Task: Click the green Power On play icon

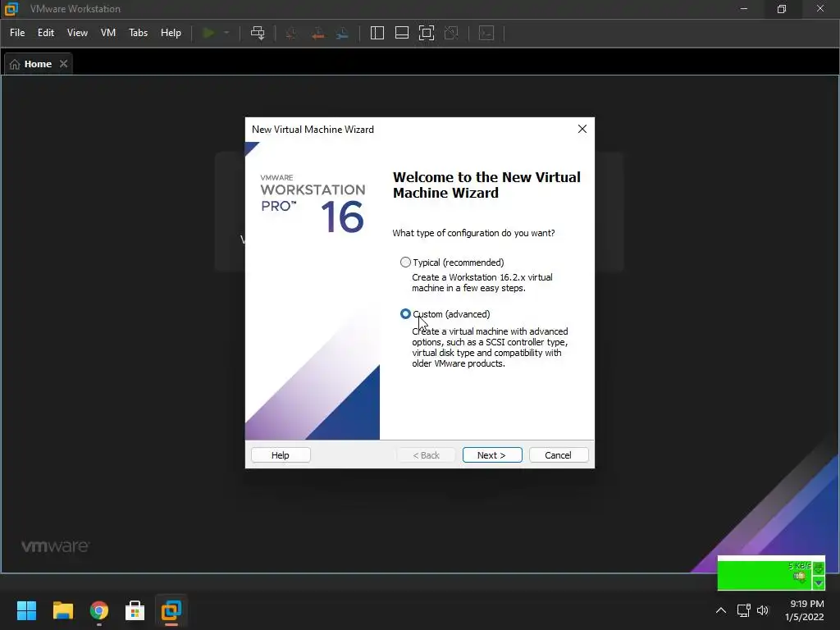Action: tap(208, 33)
